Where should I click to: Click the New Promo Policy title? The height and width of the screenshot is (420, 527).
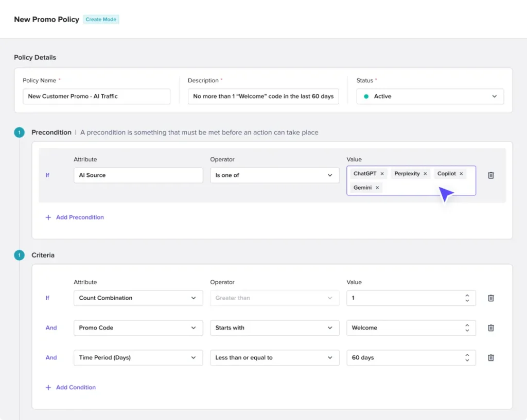(46, 20)
